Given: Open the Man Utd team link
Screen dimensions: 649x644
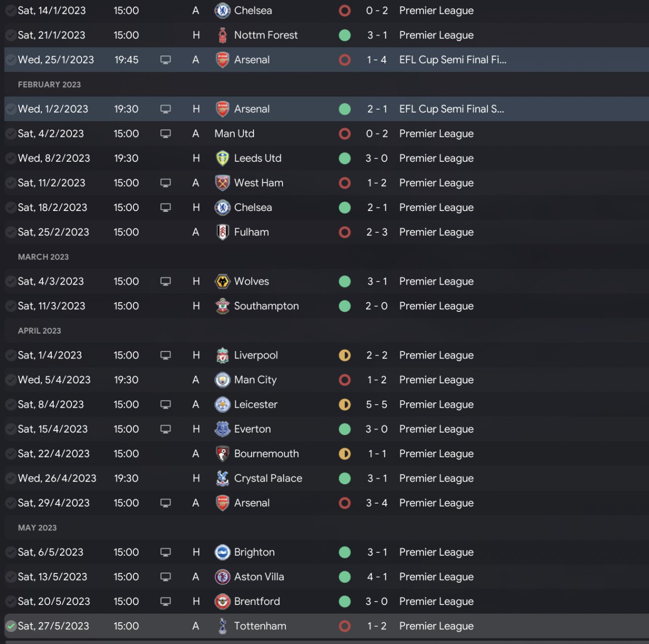Looking at the screenshot, I should pos(234,134).
